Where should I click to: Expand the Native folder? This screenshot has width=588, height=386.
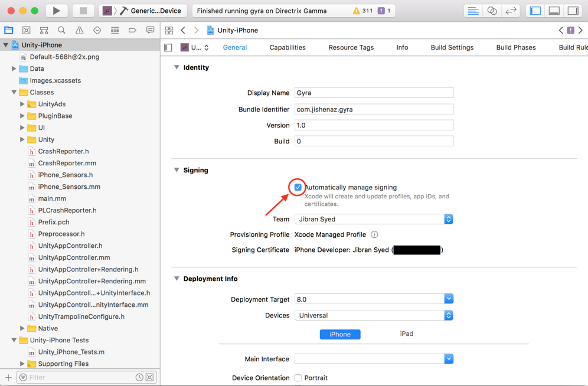coord(22,328)
